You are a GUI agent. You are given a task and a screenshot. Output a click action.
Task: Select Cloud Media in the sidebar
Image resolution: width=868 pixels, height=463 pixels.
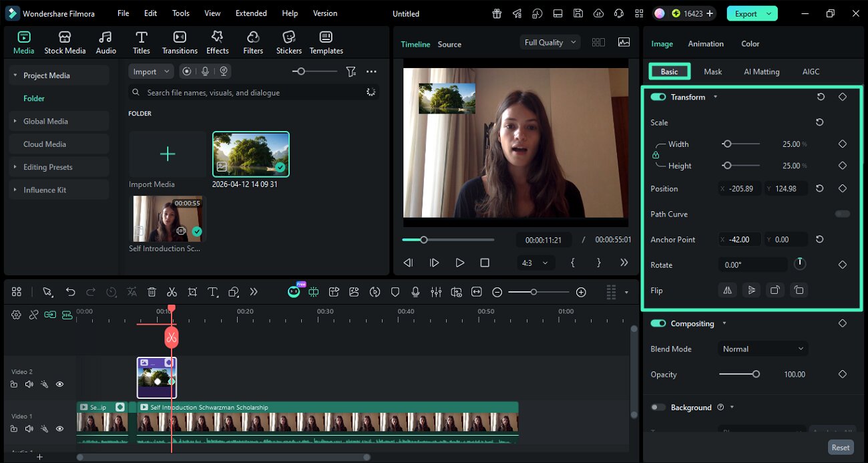click(x=59, y=144)
